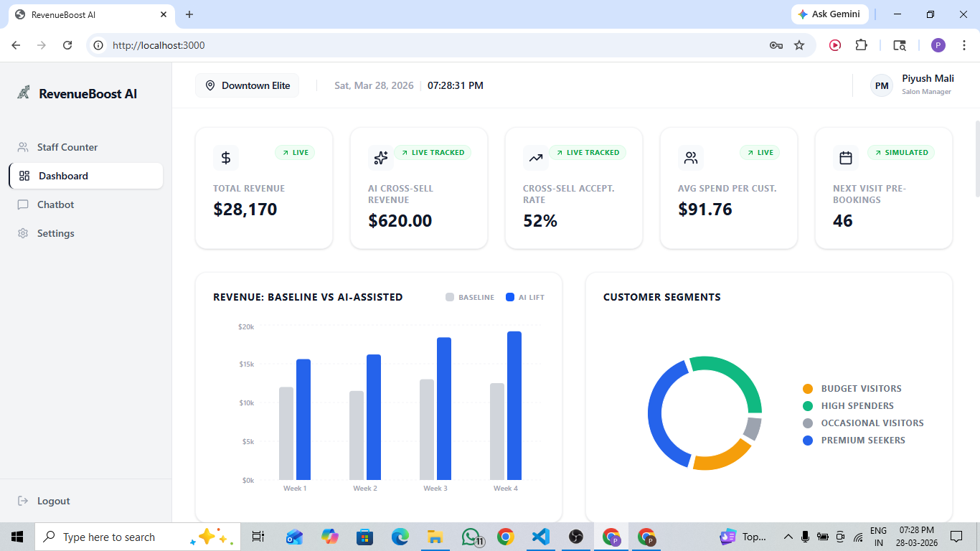The image size is (980, 551).
Task: Click the Ask Gemini button
Action: tap(829, 14)
